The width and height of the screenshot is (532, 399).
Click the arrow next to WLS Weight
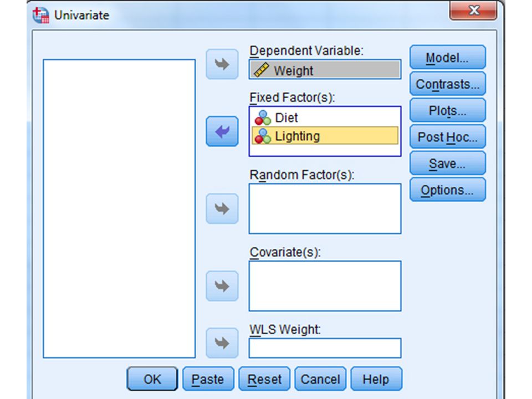pos(222,343)
